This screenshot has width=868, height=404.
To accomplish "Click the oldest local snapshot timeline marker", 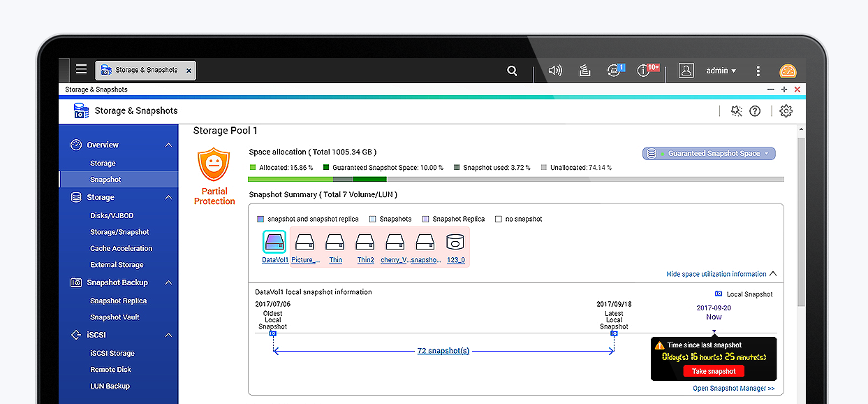I will point(273,333).
